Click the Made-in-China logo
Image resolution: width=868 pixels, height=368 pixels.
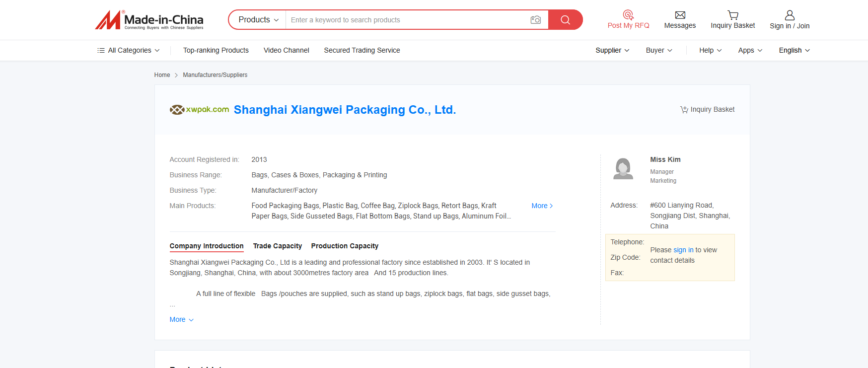tap(149, 20)
